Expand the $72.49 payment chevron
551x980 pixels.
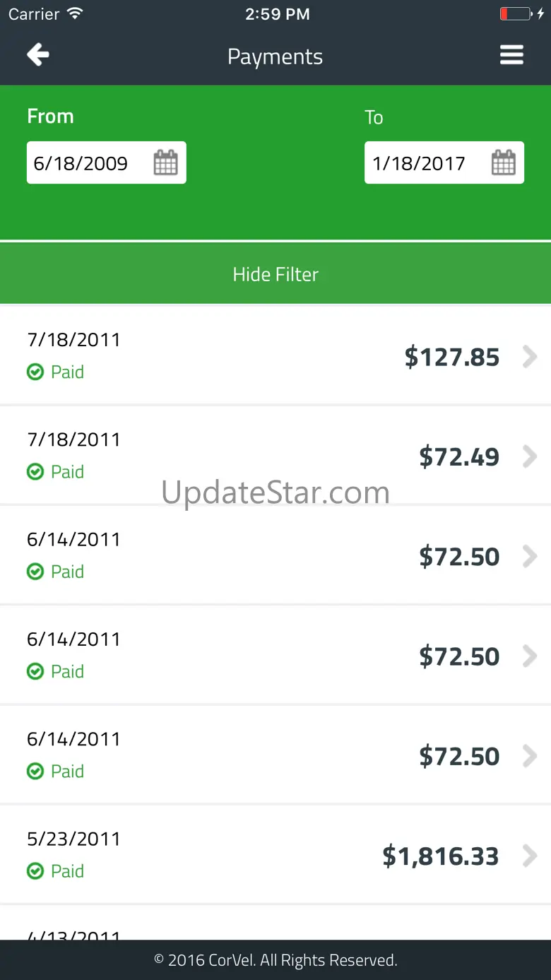point(529,457)
